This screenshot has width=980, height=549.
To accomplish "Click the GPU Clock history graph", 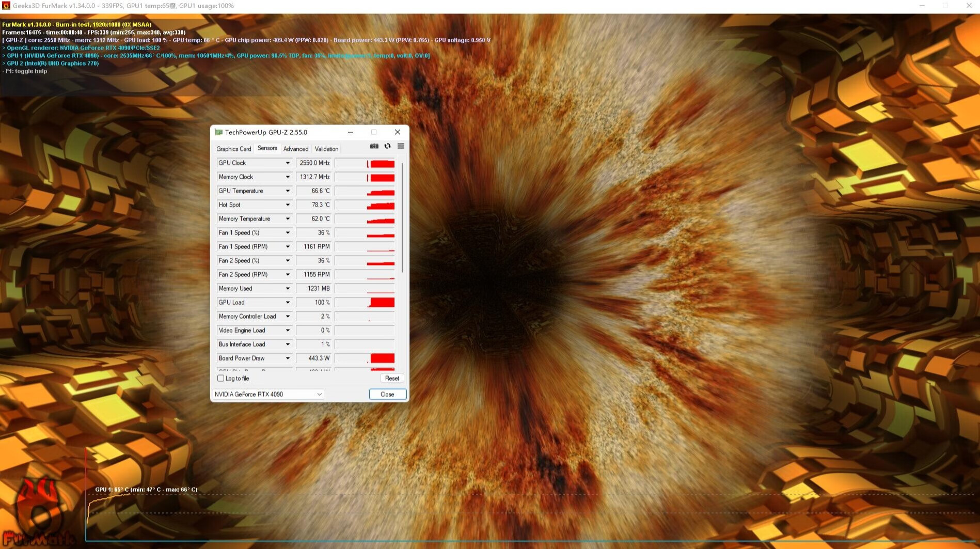I will [365, 163].
